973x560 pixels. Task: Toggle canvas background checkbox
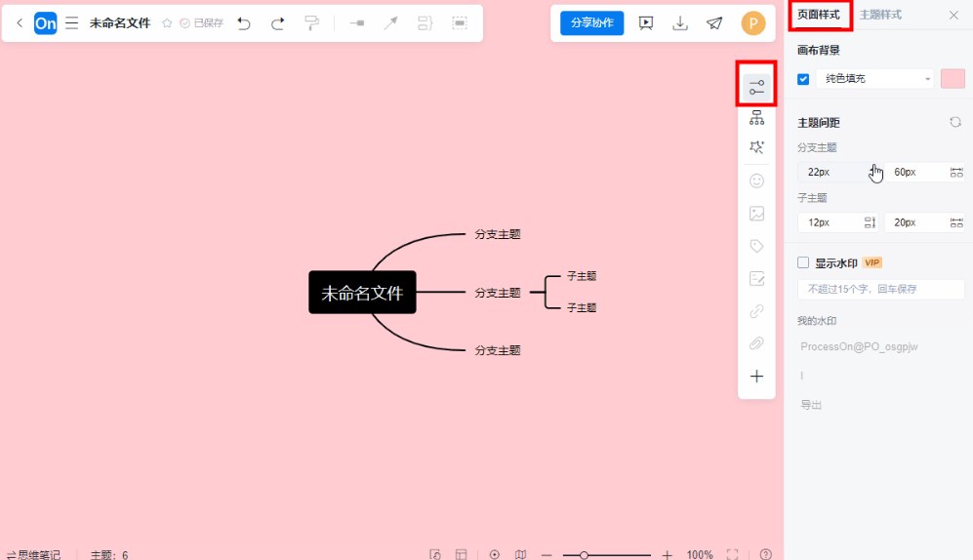(803, 79)
